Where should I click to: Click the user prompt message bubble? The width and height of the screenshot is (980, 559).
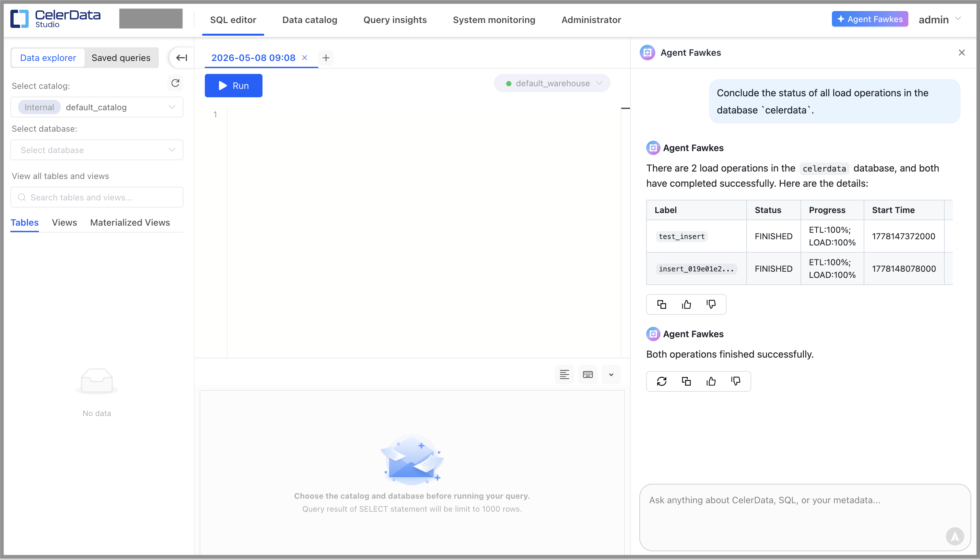834,101
